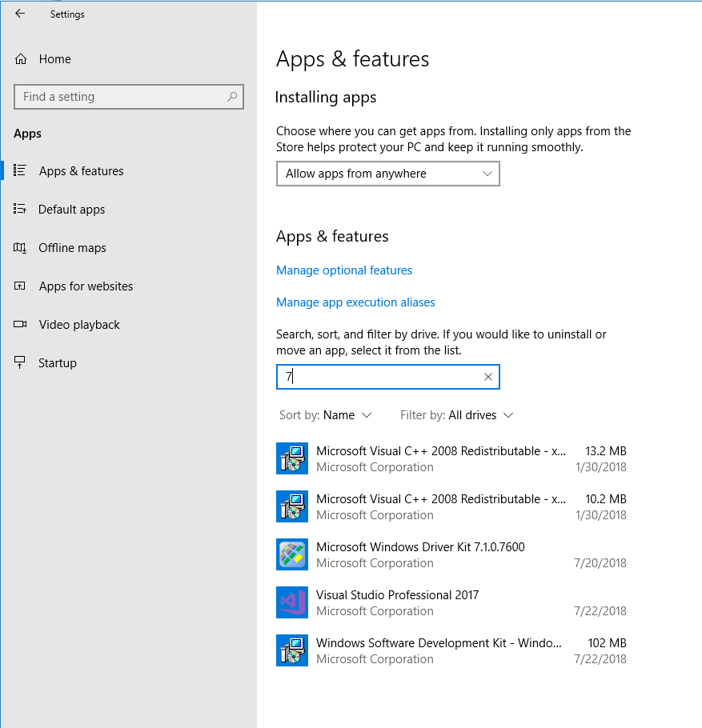This screenshot has width=702, height=728.
Task: Click the Windows Driver Kit app icon
Action: (292, 554)
